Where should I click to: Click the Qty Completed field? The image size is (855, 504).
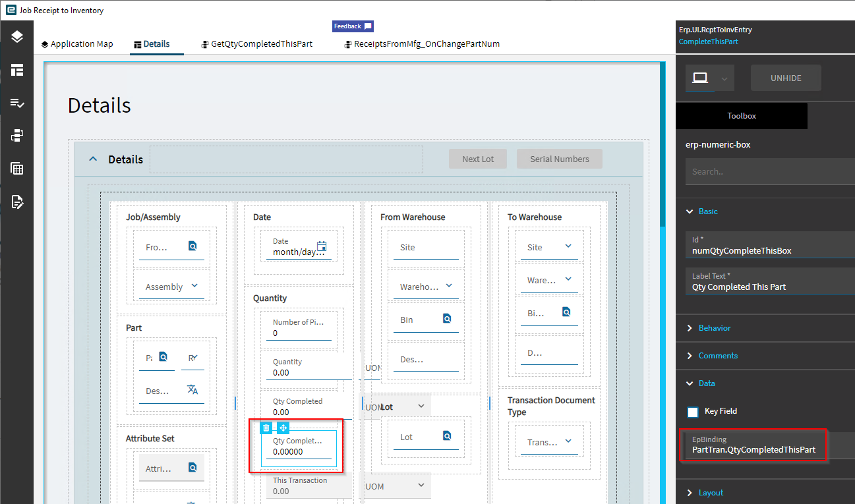click(309, 406)
